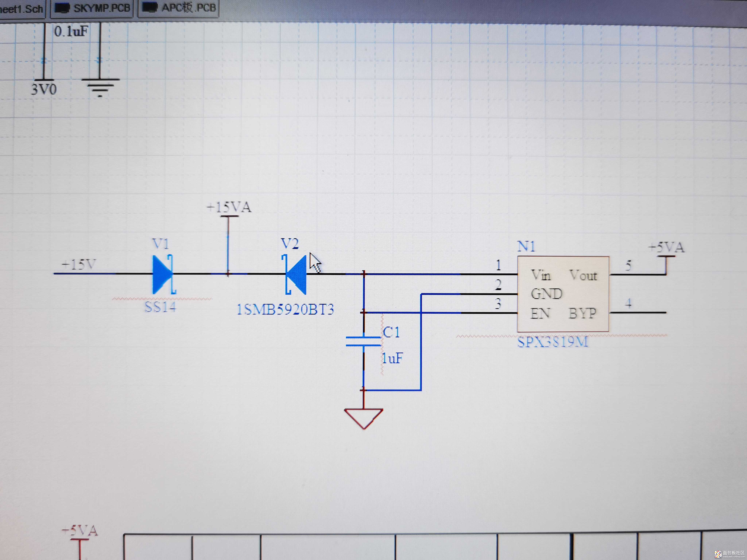Select the +15V net label
This screenshot has width=747, height=560.
79,264
